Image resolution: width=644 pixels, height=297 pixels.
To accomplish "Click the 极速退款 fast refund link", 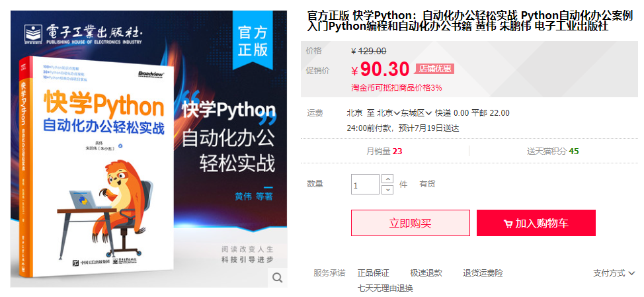I will tap(426, 273).
